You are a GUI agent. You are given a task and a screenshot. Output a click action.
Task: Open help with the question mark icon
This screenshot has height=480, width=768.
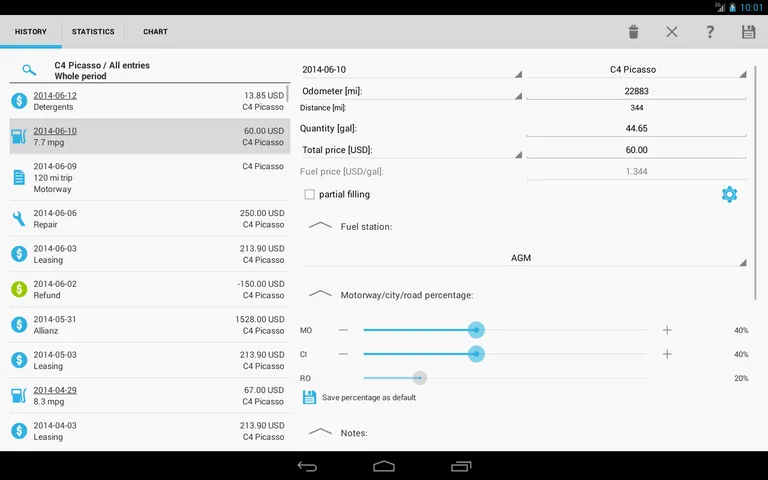[710, 32]
